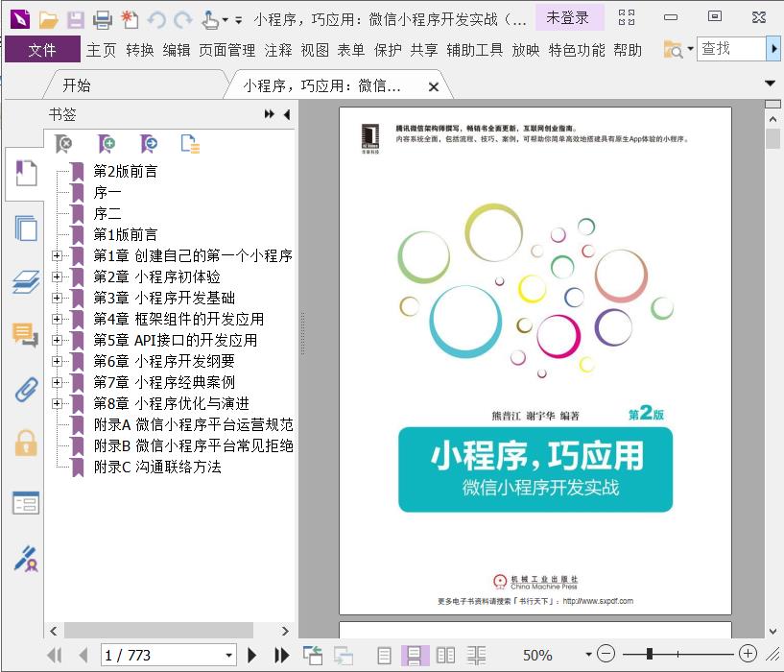Open the 辅助工具 tab

tap(474, 50)
